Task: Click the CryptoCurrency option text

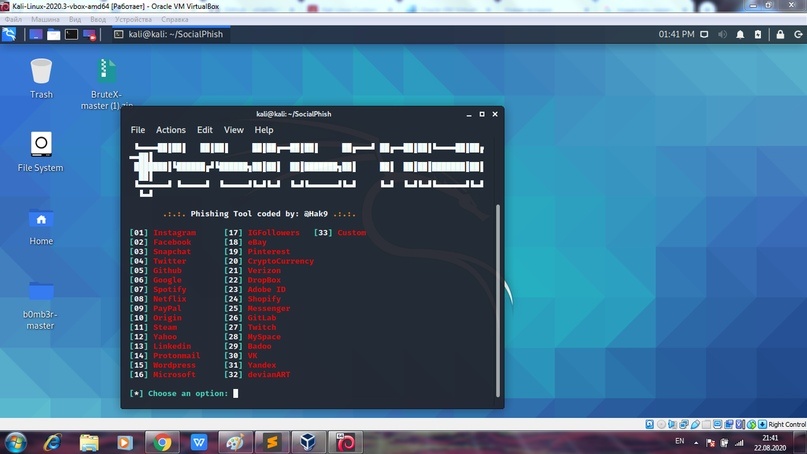Action: (x=280, y=261)
